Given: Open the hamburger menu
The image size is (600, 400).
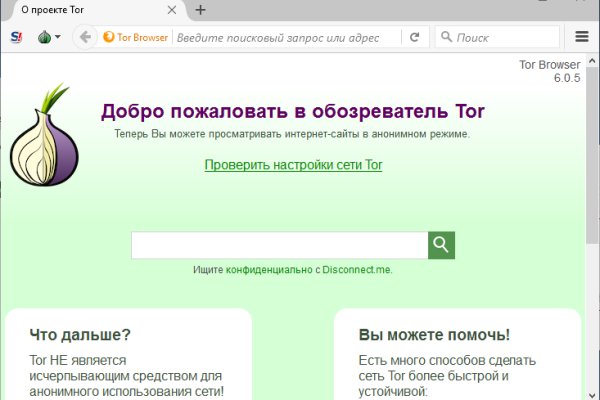Looking at the screenshot, I should click(x=582, y=37).
